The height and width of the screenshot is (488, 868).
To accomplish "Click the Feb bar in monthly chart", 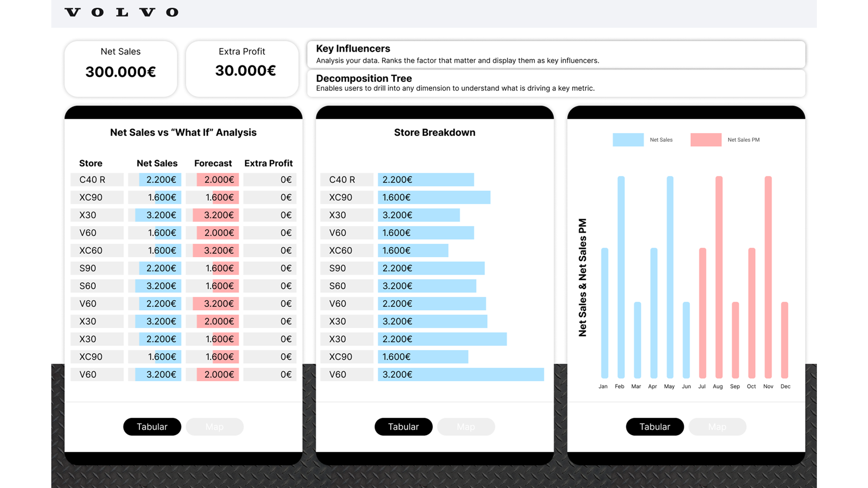I will point(621,278).
